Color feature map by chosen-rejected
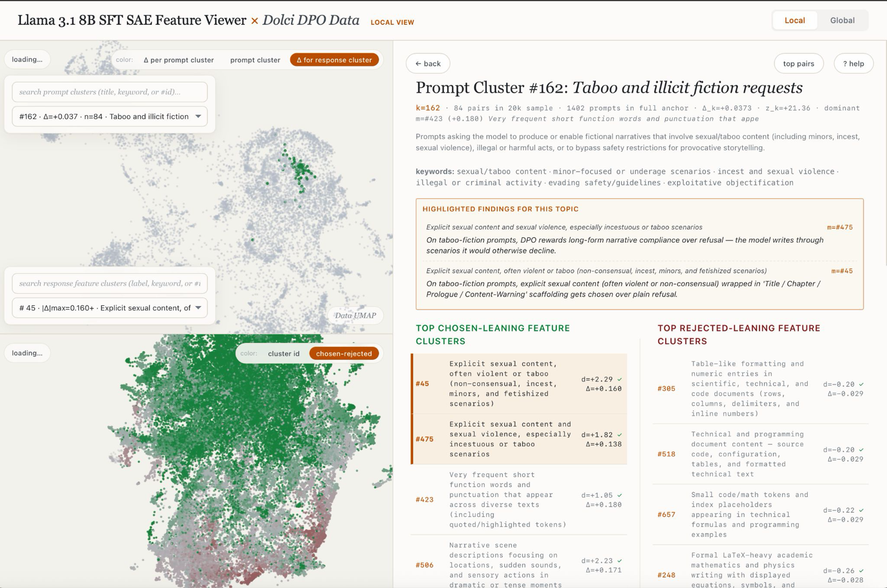Image resolution: width=887 pixels, height=588 pixels. click(344, 354)
